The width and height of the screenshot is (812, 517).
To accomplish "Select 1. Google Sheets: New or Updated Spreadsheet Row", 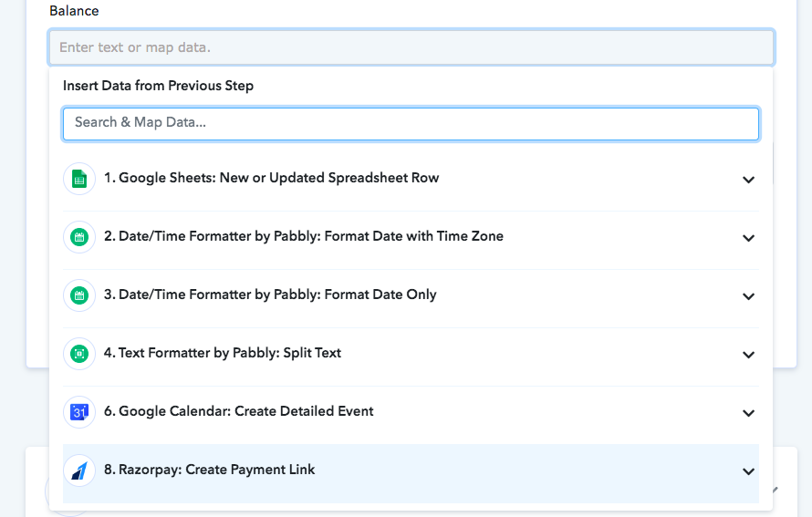I will coord(411,179).
